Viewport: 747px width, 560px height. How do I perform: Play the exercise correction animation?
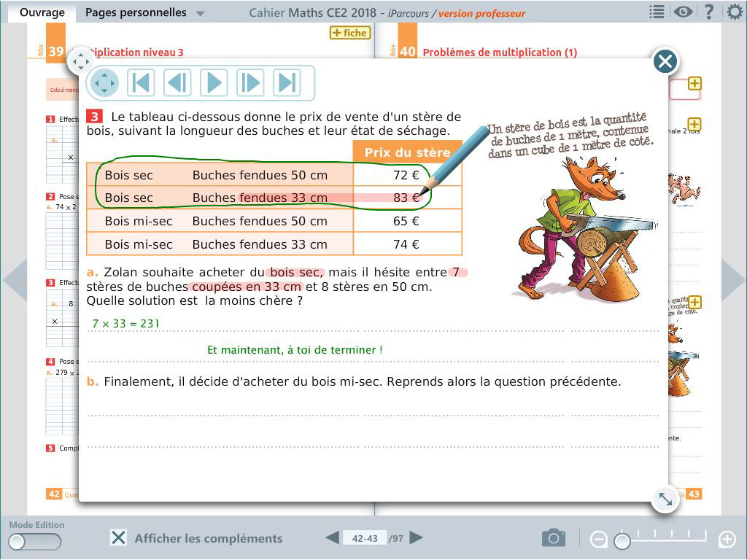click(214, 82)
